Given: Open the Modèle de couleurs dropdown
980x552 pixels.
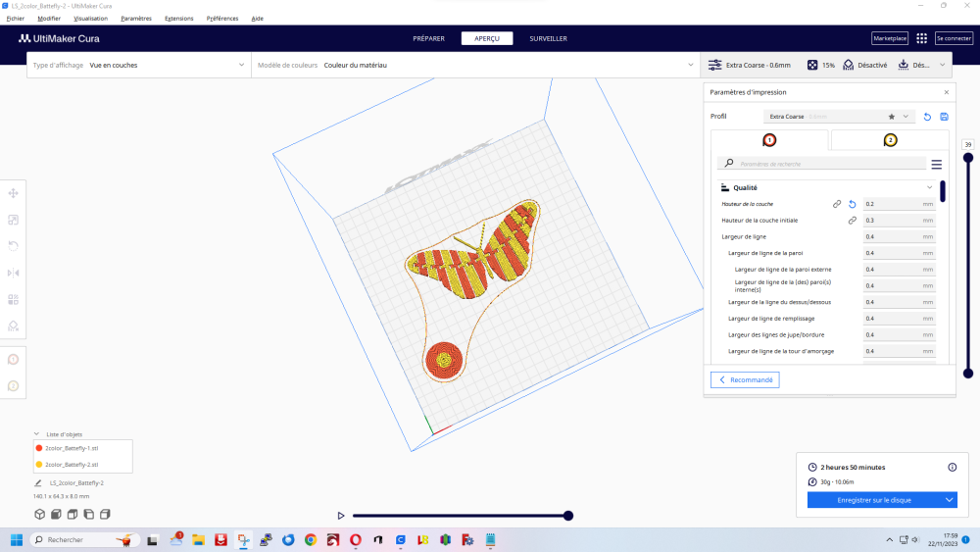Looking at the screenshot, I should pyautogui.click(x=475, y=65).
